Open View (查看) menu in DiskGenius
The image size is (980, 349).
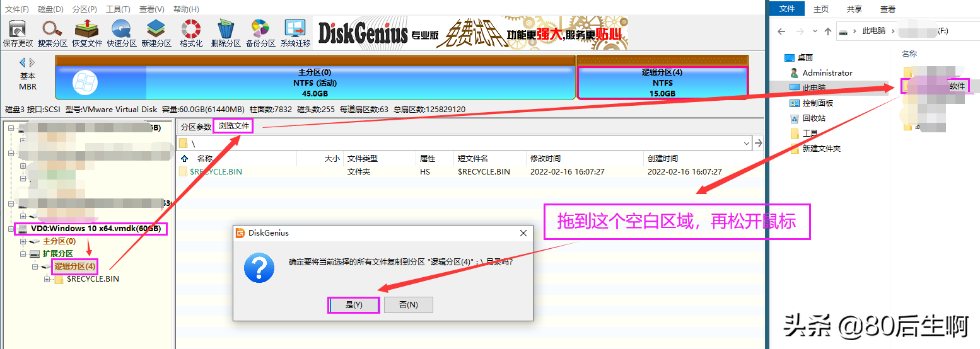pyautogui.click(x=151, y=9)
